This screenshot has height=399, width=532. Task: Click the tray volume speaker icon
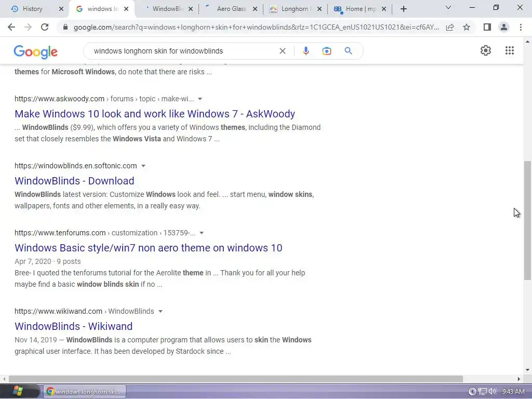click(493, 392)
